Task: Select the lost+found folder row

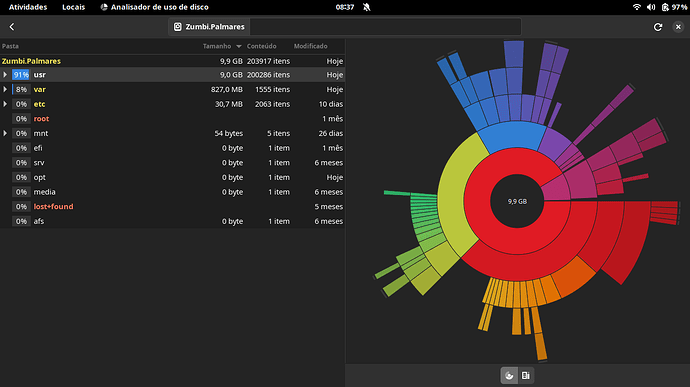Action: pos(172,206)
